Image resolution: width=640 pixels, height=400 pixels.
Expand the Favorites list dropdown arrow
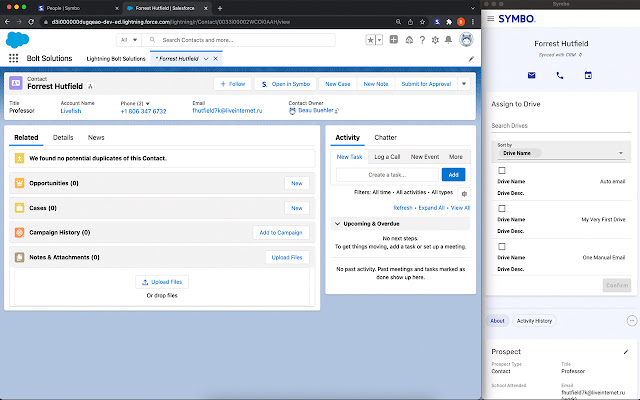[x=379, y=40]
